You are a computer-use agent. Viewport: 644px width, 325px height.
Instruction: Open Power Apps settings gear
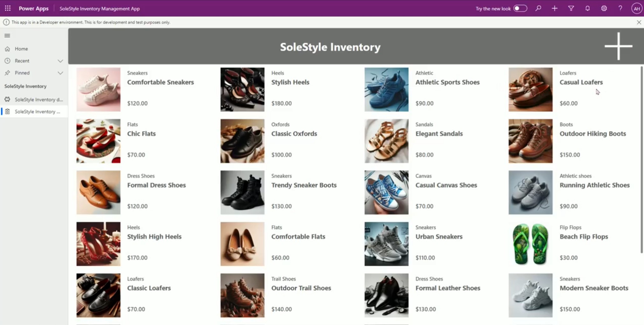[x=604, y=8]
